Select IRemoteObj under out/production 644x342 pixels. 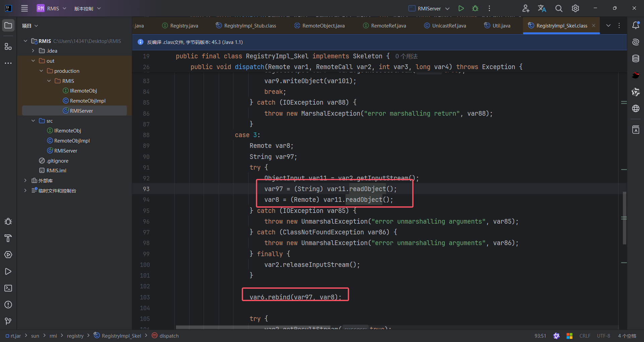point(80,91)
